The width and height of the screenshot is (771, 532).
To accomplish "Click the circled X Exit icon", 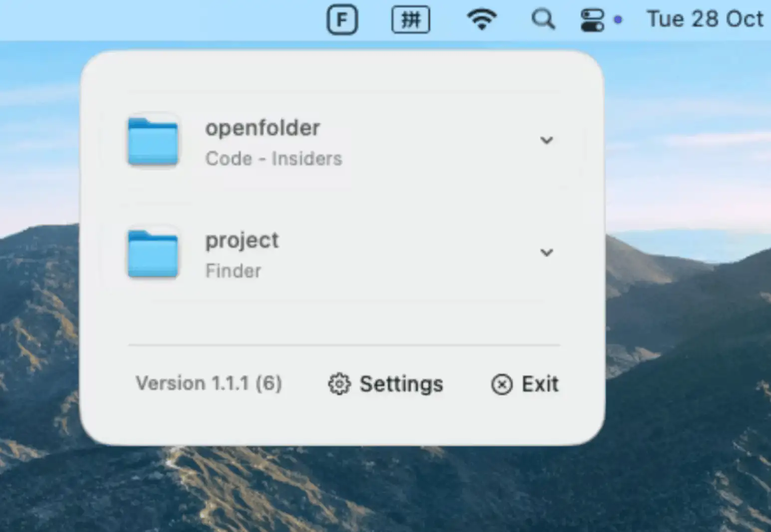I will (x=502, y=384).
